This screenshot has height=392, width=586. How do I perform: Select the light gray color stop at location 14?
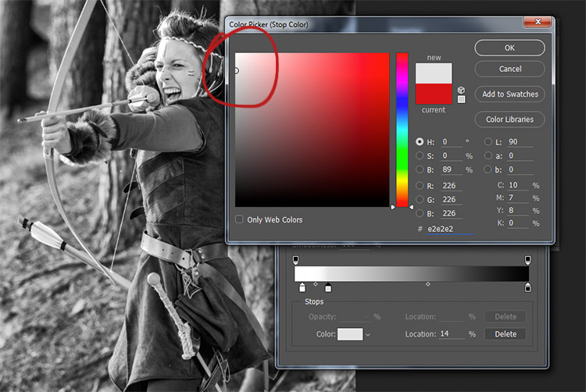tap(328, 287)
